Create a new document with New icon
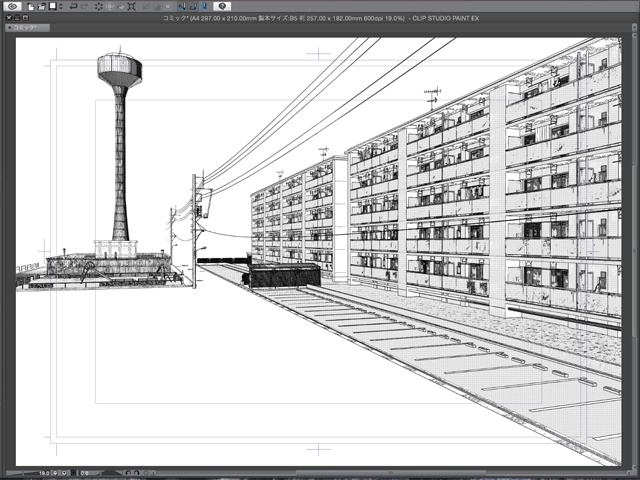Viewport: 640px width, 480px height. tap(32, 6)
